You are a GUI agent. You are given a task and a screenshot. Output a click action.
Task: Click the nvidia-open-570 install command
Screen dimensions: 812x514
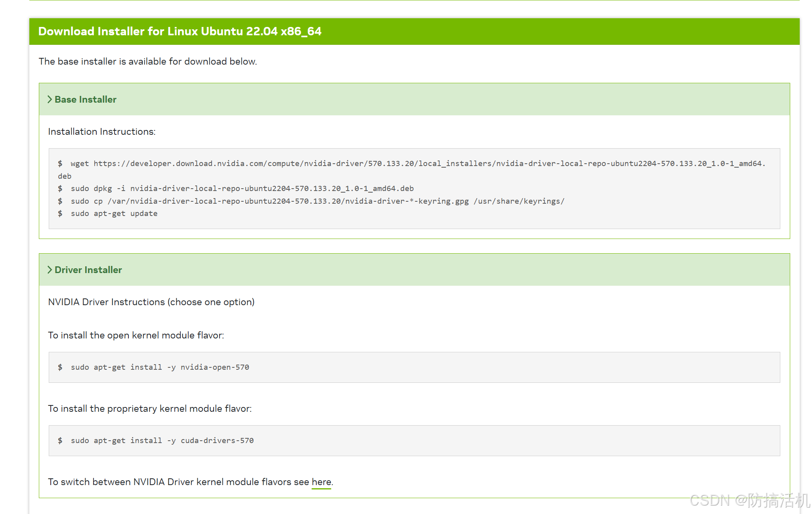(x=160, y=367)
